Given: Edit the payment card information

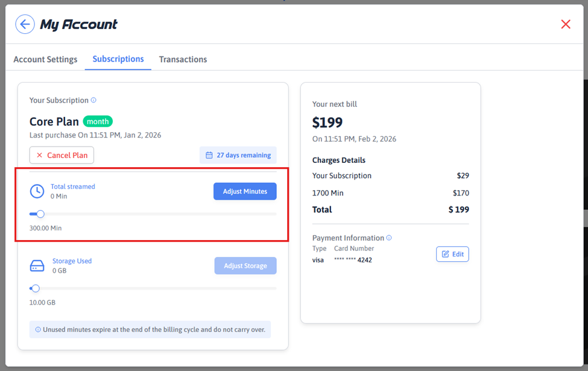Looking at the screenshot, I should [452, 254].
